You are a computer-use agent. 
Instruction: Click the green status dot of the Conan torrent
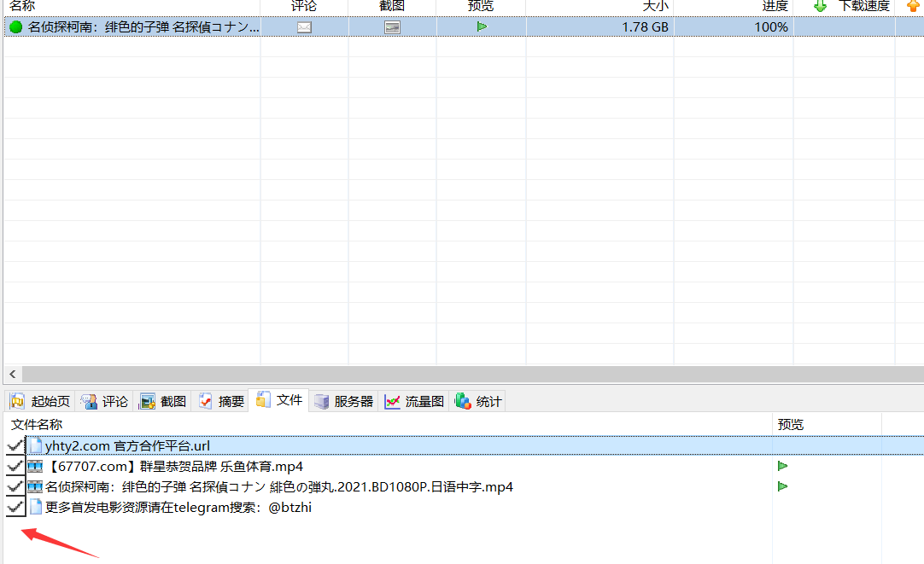tap(16, 27)
